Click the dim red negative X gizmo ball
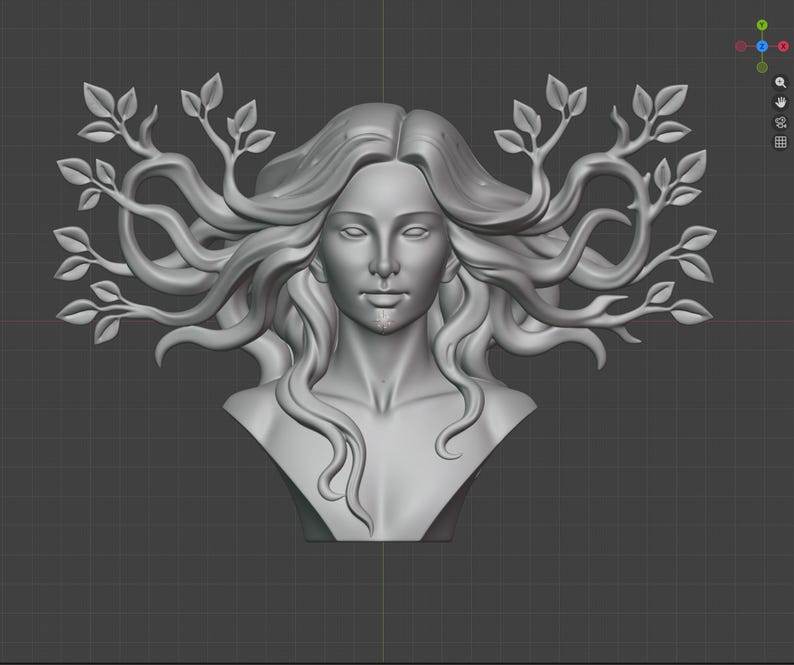794x665 pixels. pyautogui.click(x=741, y=47)
